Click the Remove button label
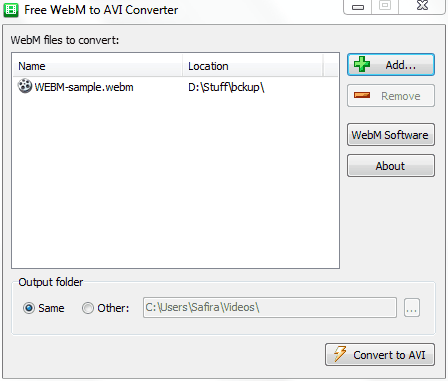The height and width of the screenshot is (381, 448). pyautogui.click(x=401, y=96)
